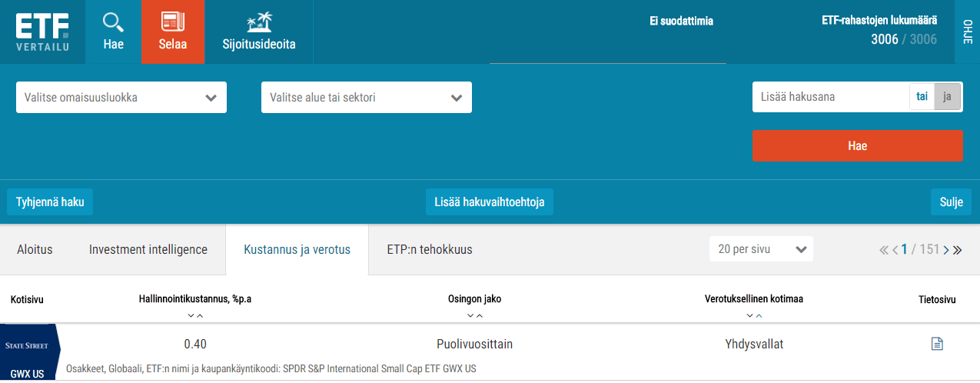Switch to the Investment intelligence tab
The image size is (980, 383).
coord(148,249)
